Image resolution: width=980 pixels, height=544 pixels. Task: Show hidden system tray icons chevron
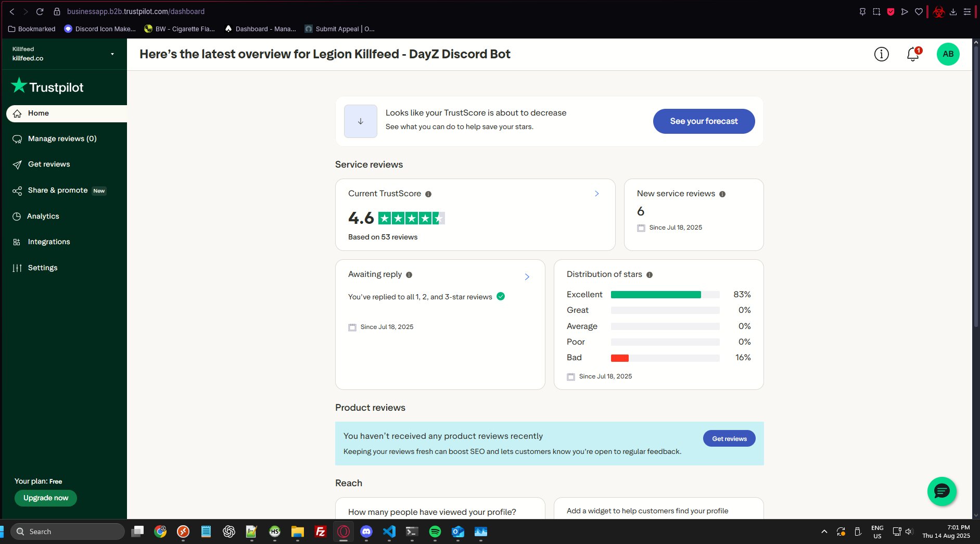824,532
